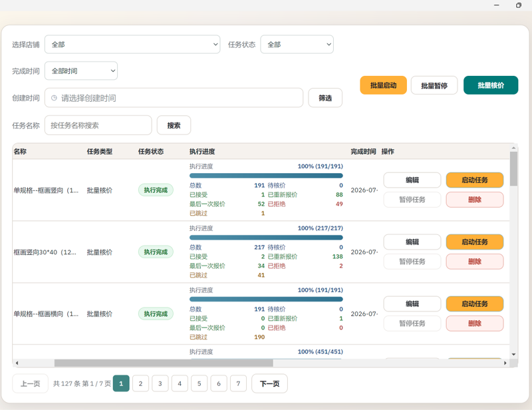Click 启动任务 for 框画竖向30*40 row
The height and width of the screenshot is (410, 532).
pyautogui.click(x=475, y=242)
